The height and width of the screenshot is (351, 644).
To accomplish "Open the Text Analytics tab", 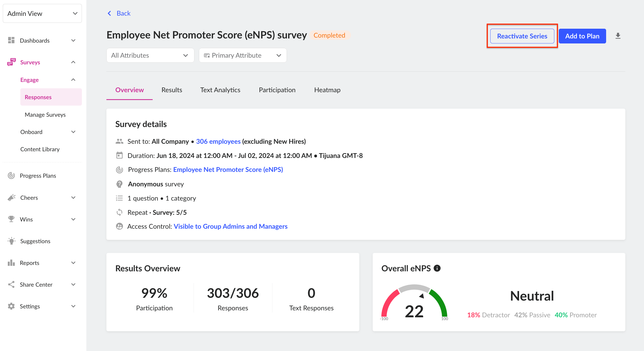I will (220, 90).
